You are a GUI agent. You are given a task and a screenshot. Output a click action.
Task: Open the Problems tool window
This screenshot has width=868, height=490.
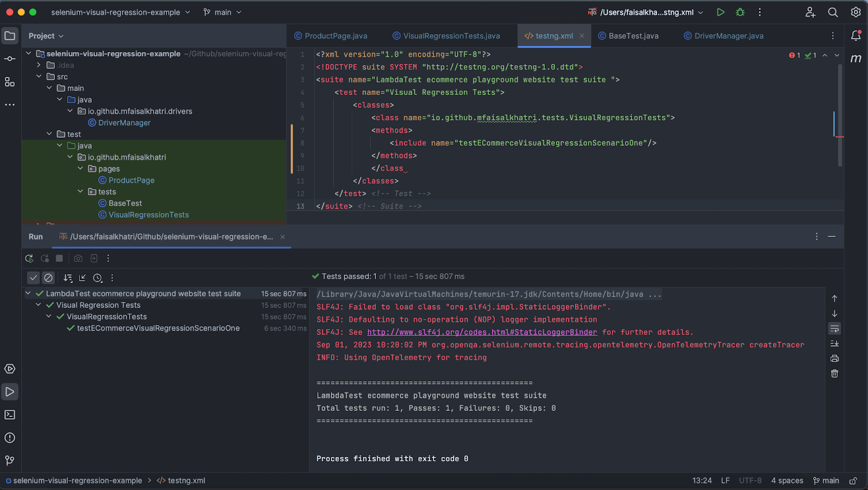coord(9,437)
